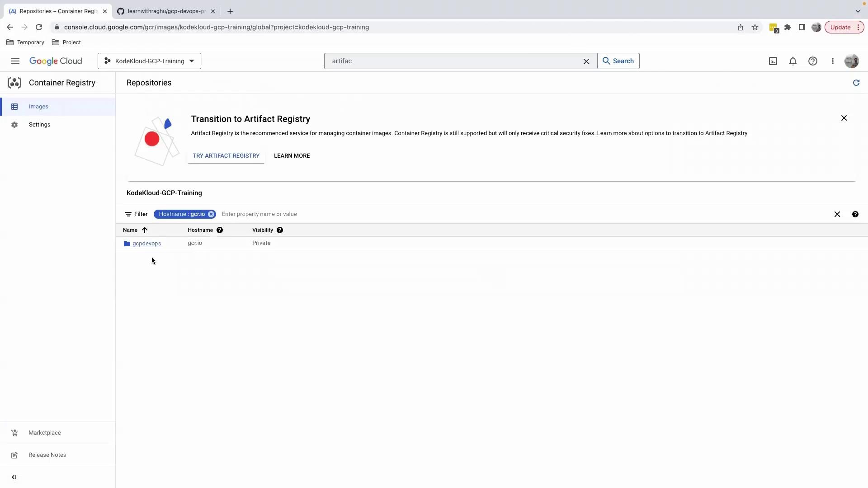Open the main navigation hamburger menu
Viewport: 868px width, 488px height.
15,61
